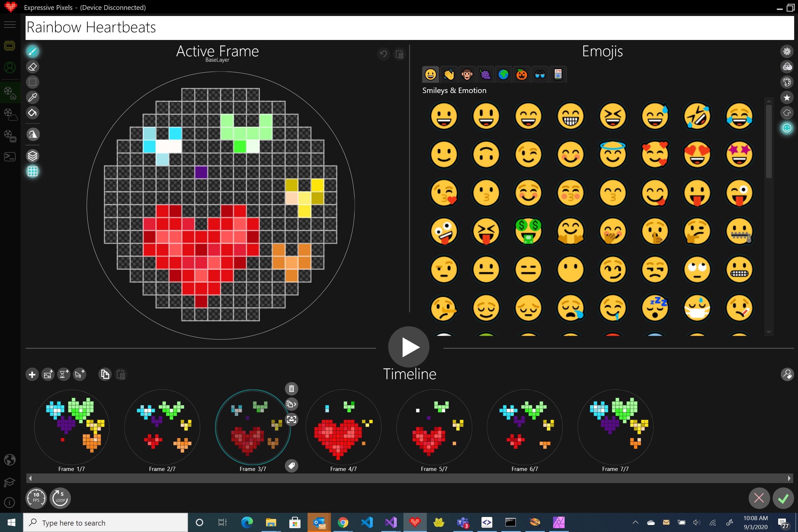The width and height of the screenshot is (798, 532).
Task: Copy the selected timeline frame
Action: pyautogui.click(x=105, y=375)
